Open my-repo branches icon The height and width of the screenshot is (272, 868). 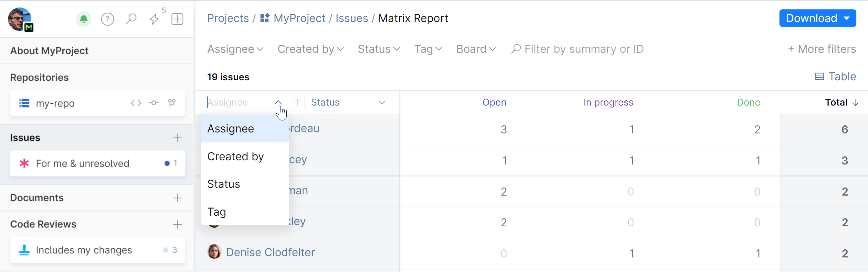click(172, 103)
